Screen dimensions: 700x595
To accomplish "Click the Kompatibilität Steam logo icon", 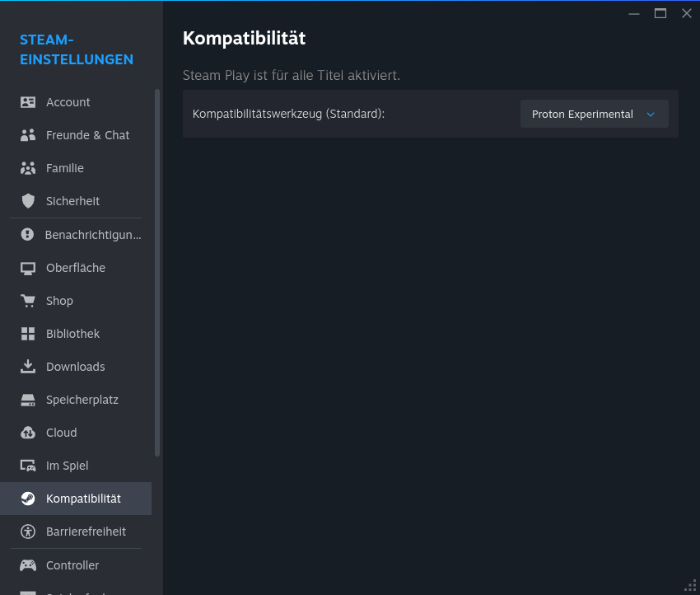I will (28, 499).
